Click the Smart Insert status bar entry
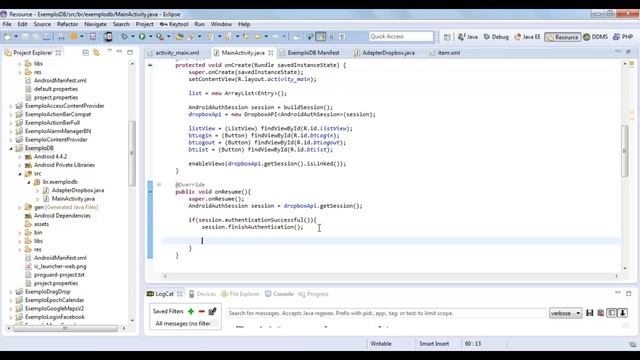Viewport: 640px width, 360px height. click(434, 344)
